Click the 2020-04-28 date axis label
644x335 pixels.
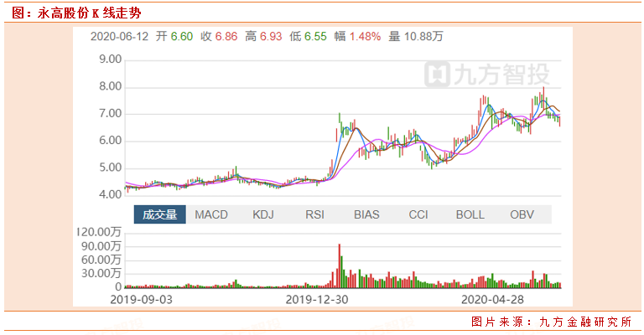pos(493,298)
